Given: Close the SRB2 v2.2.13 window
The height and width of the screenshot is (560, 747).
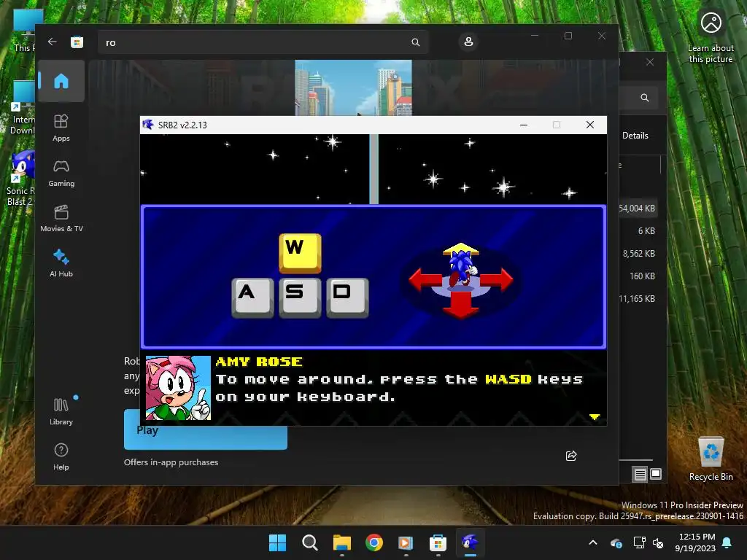Looking at the screenshot, I should (x=589, y=125).
